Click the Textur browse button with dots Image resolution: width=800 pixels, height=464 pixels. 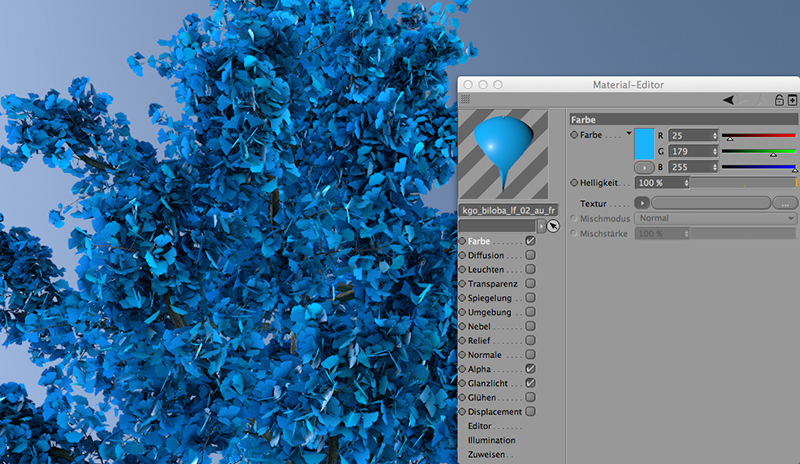pyautogui.click(x=785, y=203)
